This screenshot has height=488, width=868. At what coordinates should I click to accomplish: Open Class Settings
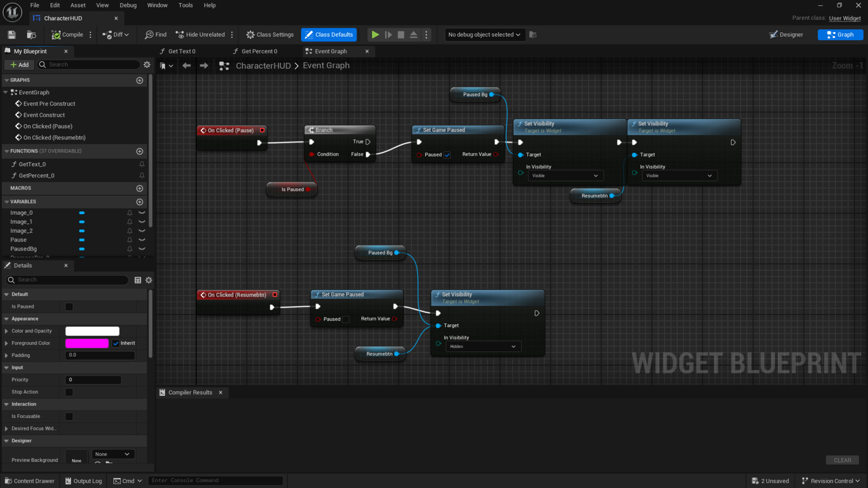[x=270, y=35]
